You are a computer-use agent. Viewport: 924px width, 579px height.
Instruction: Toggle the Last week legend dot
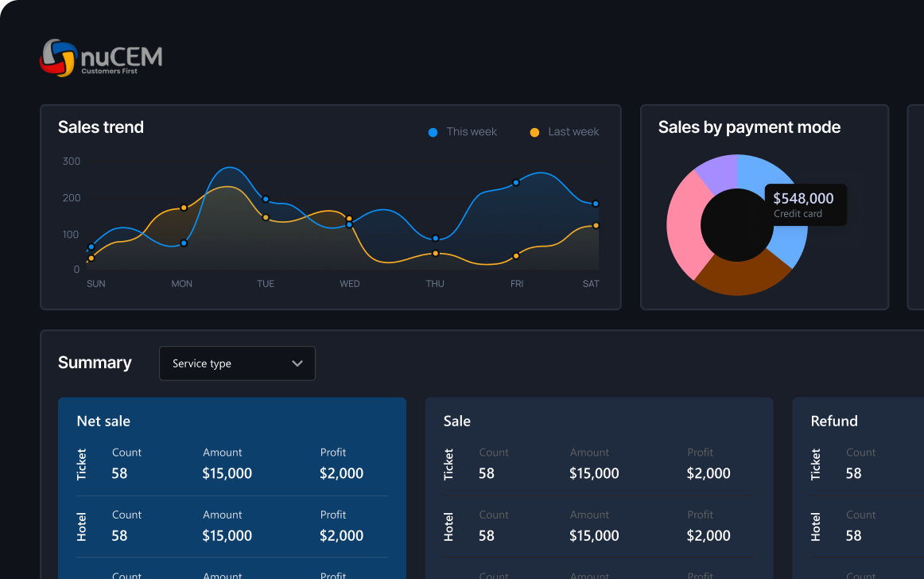(534, 132)
